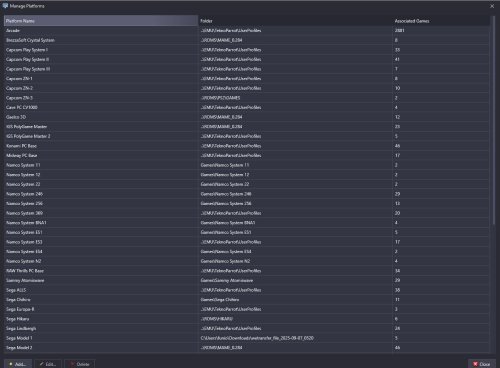500x368 pixels.
Task: Select the Namco System 246 platform name
Action: point(24,194)
